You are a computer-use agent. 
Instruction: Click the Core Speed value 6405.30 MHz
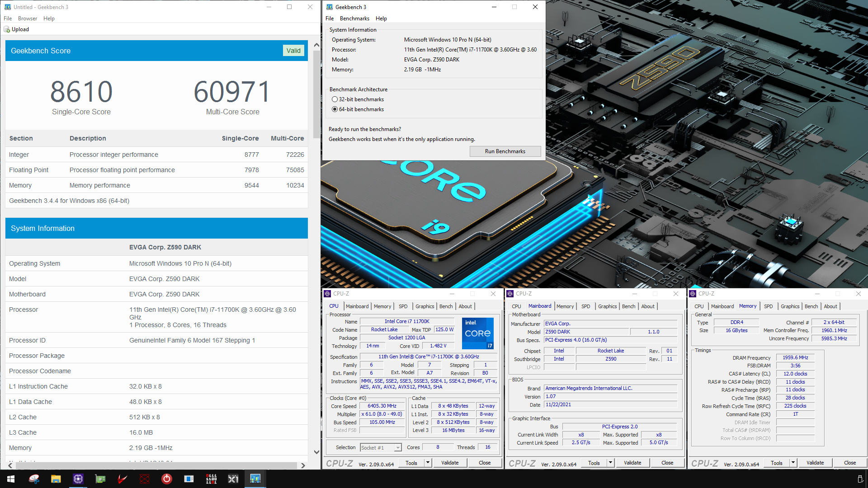point(382,406)
